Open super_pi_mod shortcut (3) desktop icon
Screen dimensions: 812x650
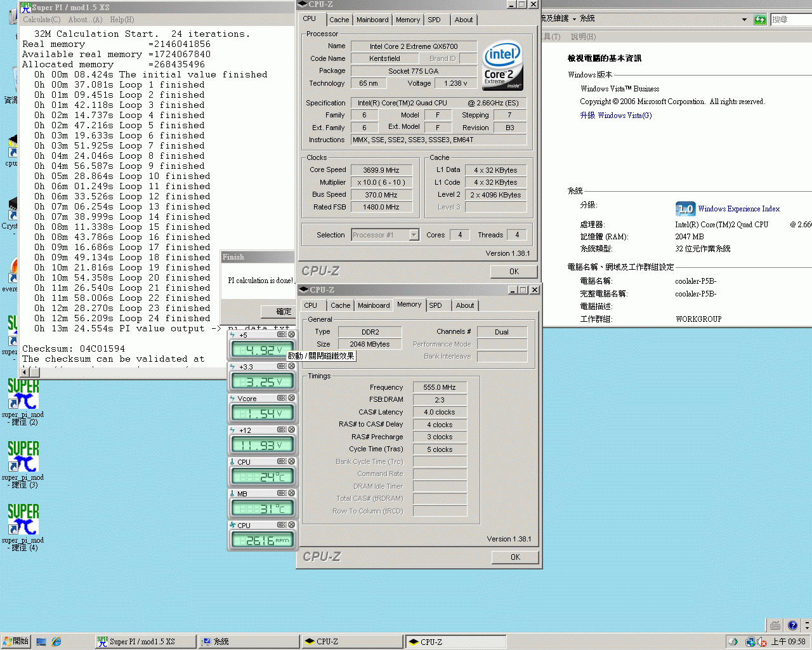23,465
